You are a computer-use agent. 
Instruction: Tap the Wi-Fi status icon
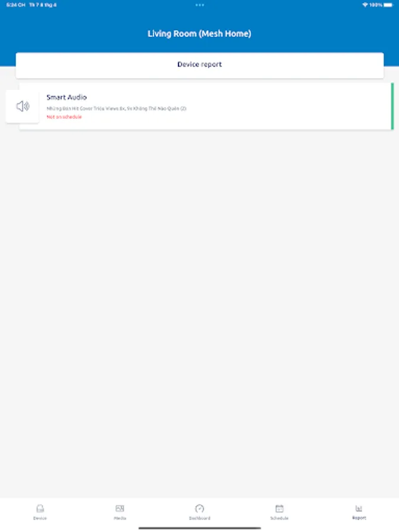coord(365,5)
